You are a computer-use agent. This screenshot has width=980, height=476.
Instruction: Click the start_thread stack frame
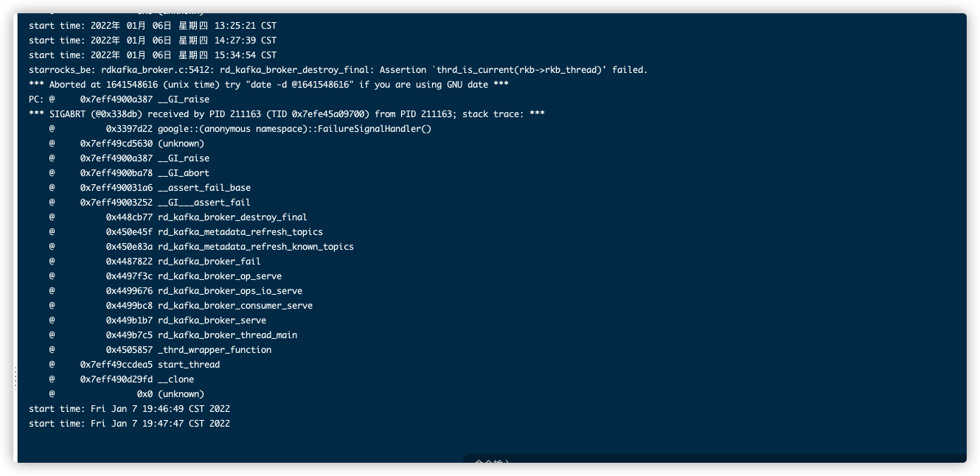134,365
